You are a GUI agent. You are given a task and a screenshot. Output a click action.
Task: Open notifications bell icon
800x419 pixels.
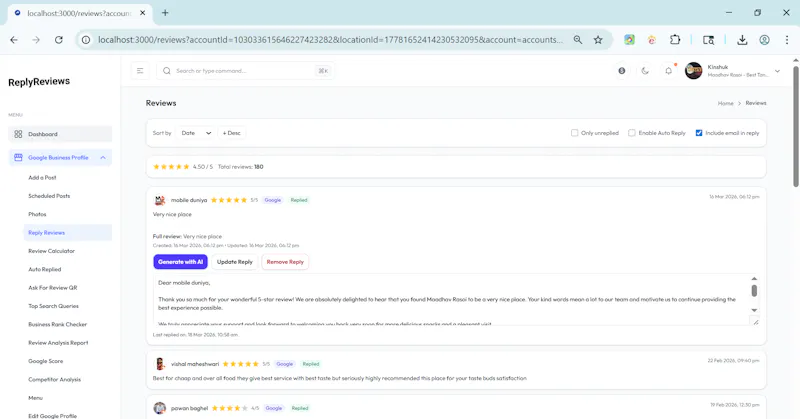coord(668,71)
